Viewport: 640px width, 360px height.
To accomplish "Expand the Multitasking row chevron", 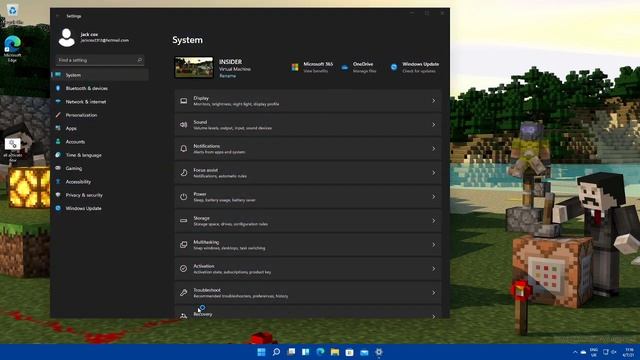I will [x=433, y=244].
